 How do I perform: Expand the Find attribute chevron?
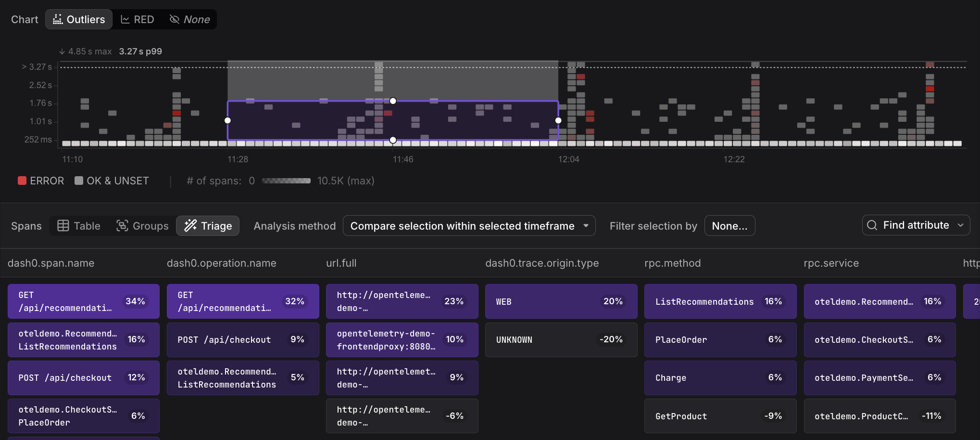(961, 225)
